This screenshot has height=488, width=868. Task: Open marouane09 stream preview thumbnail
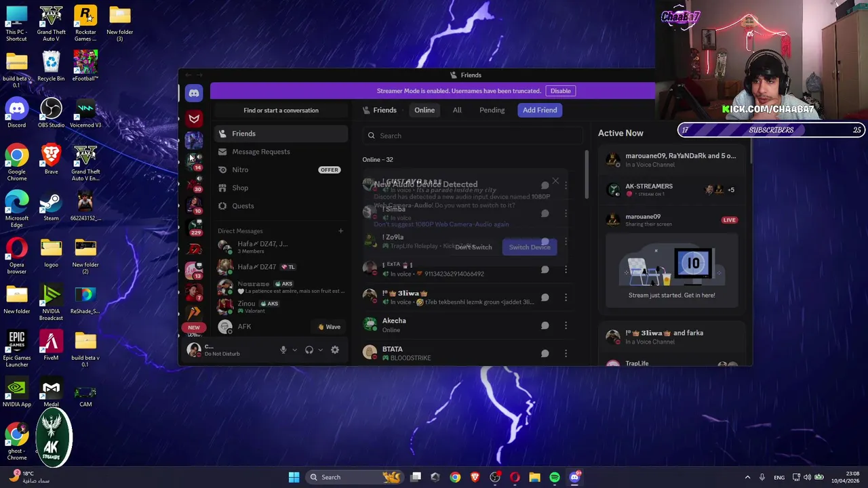[x=671, y=270]
